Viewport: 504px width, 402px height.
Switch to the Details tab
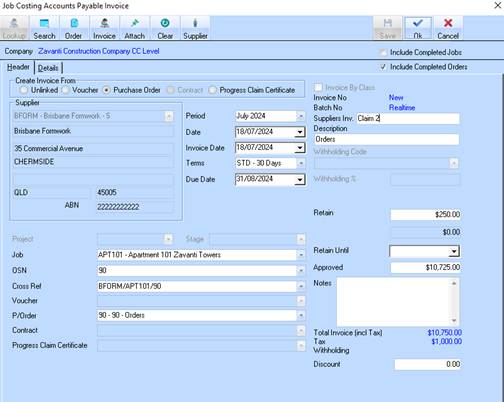[x=48, y=68]
